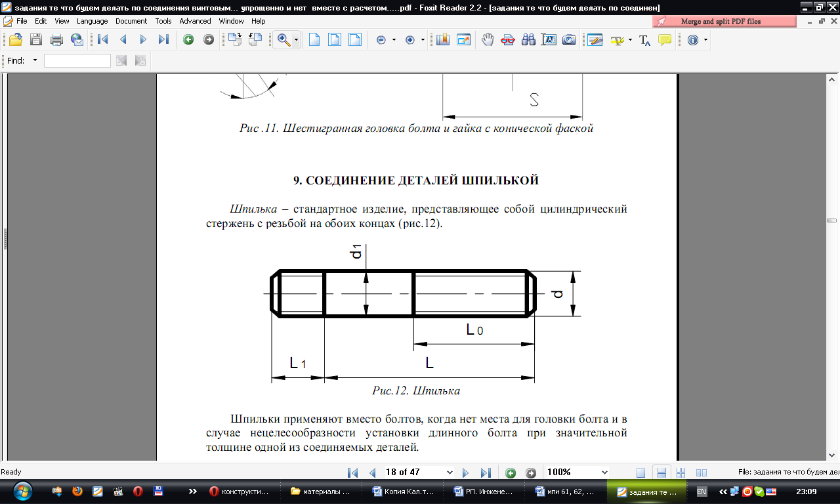Select the Highlight tool icon

click(617, 40)
